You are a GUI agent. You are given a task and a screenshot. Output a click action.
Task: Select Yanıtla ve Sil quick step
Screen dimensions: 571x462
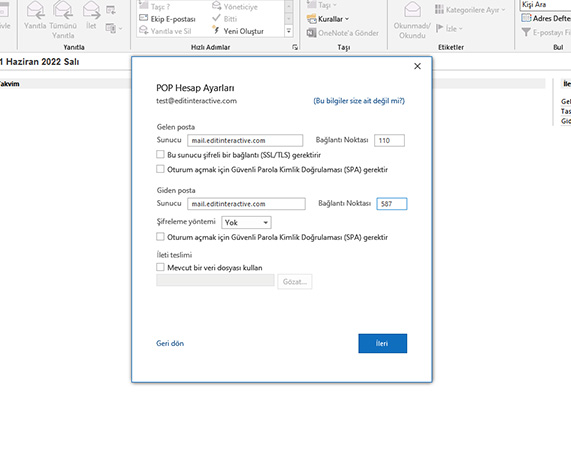click(166, 31)
